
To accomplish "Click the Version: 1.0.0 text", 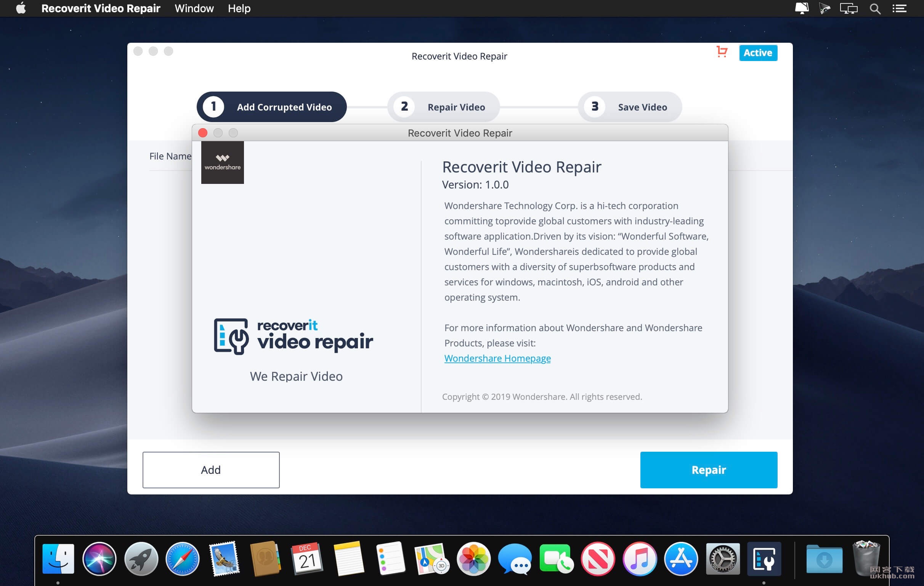I will pyautogui.click(x=475, y=185).
